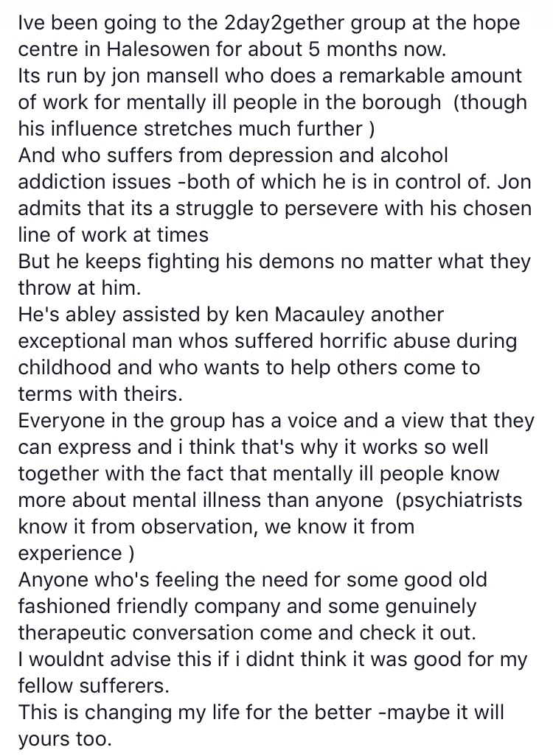Image resolution: width=553 pixels, height=756 pixels.
Task: Click the word "psychiatrists"
Action: pyautogui.click(x=459, y=500)
